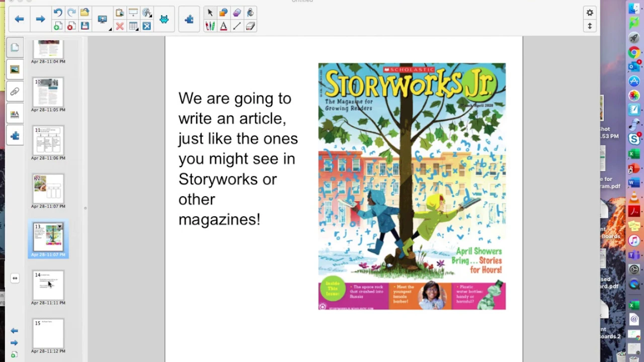Select the Storyworks Jr magazine cover image

point(412,186)
